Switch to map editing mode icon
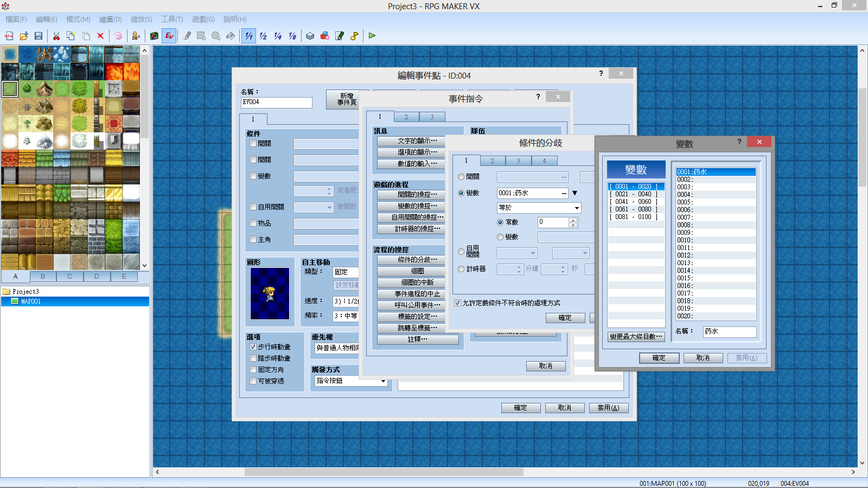868x488 pixels. (x=155, y=36)
